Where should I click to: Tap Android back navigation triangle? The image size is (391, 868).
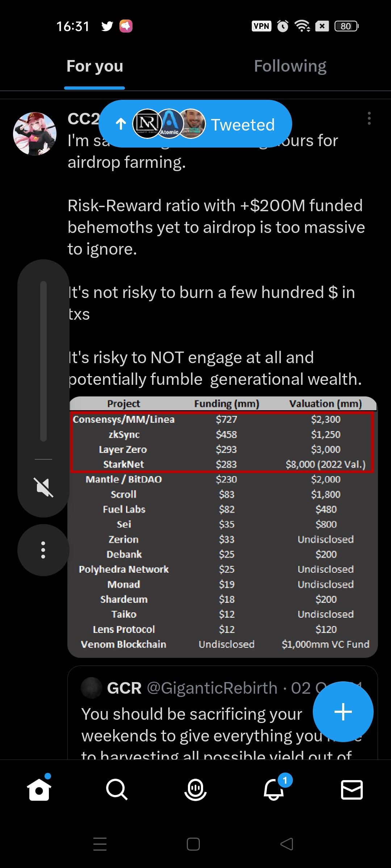[287, 844]
